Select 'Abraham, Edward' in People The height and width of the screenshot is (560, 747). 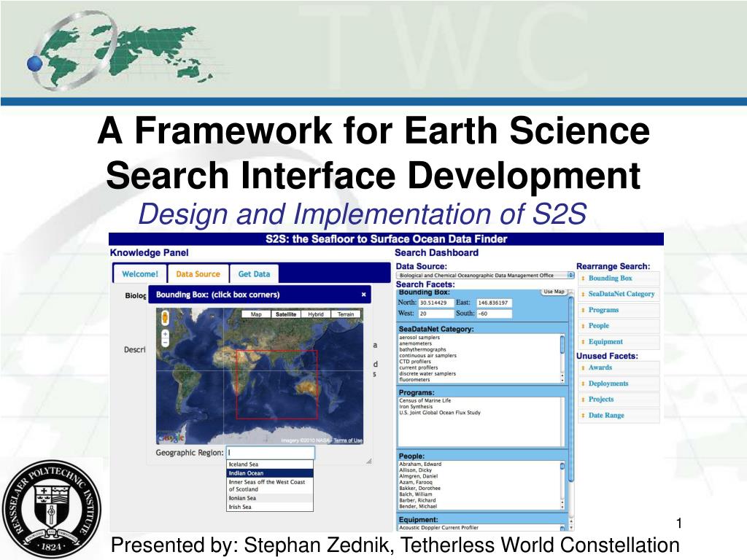420,464
